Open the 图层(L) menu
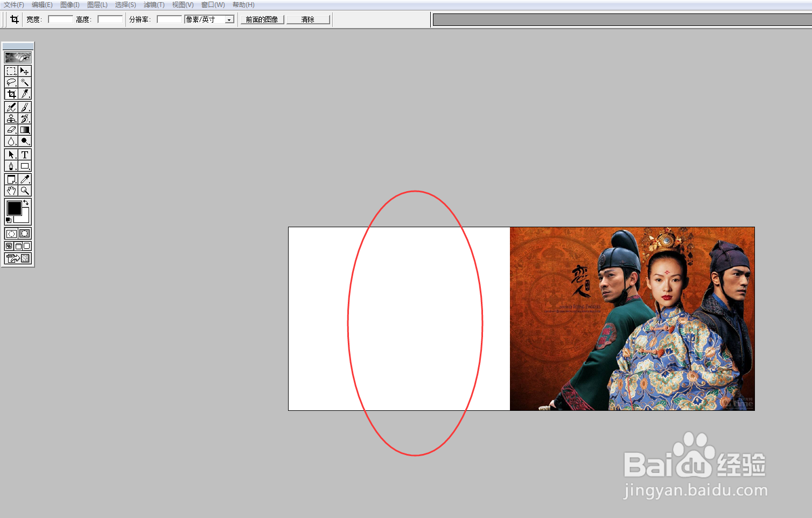The image size is (812, 518). (97, 5)
